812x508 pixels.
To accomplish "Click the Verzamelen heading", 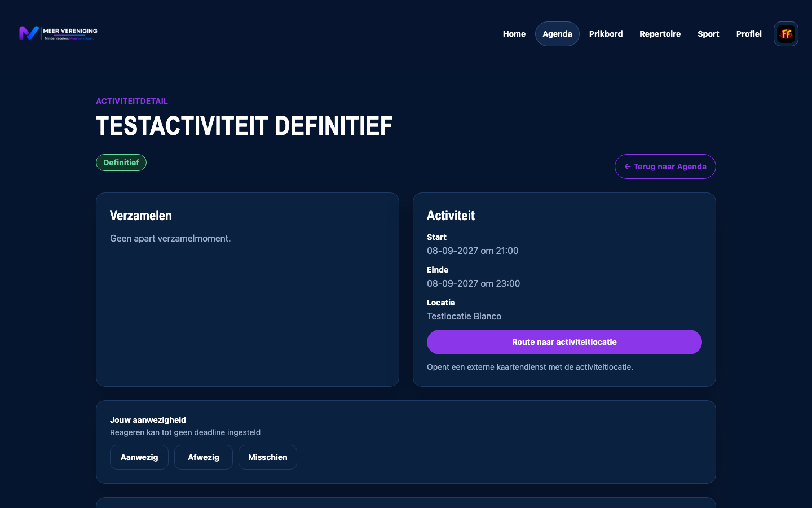I will pyautogui.click(x=141, y=216).
